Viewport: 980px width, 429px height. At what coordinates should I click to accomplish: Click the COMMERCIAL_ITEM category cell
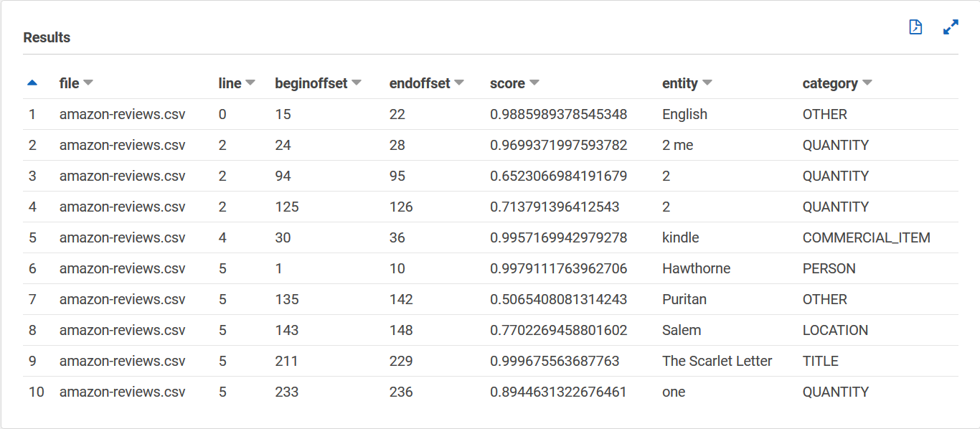coord(866,237)
